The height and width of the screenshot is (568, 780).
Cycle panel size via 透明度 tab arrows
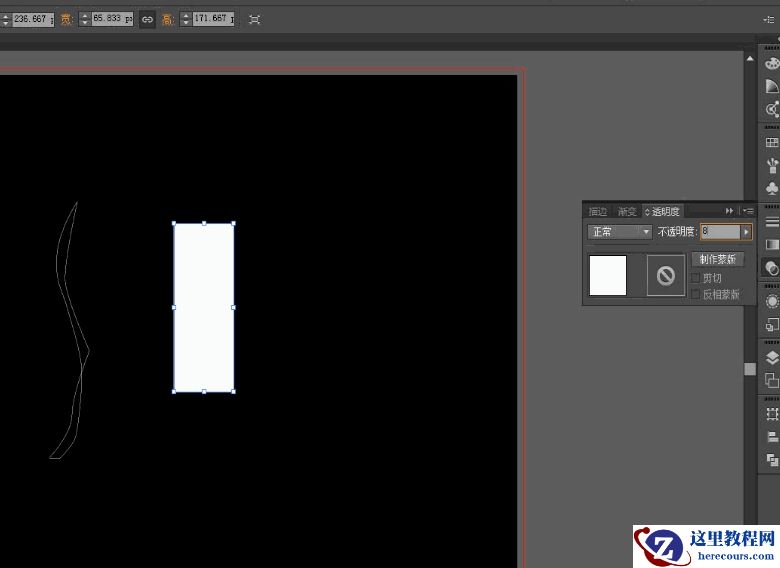647,212
